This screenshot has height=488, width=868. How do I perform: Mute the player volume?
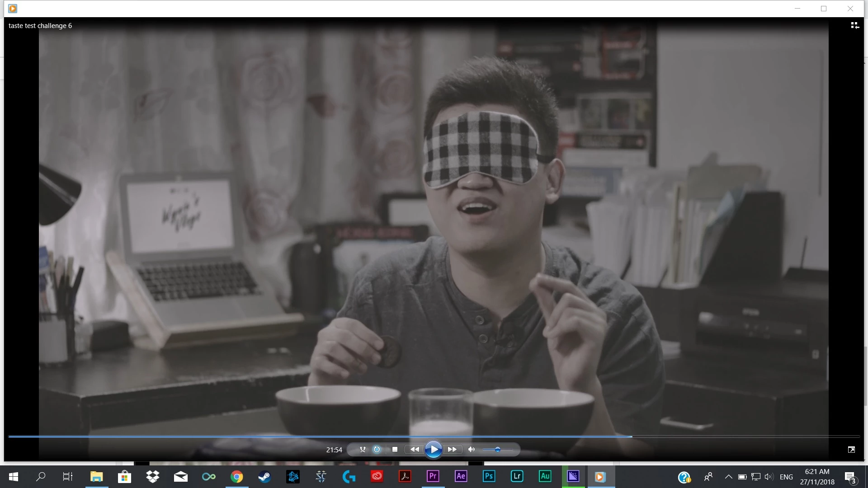(x=472, y=450)
